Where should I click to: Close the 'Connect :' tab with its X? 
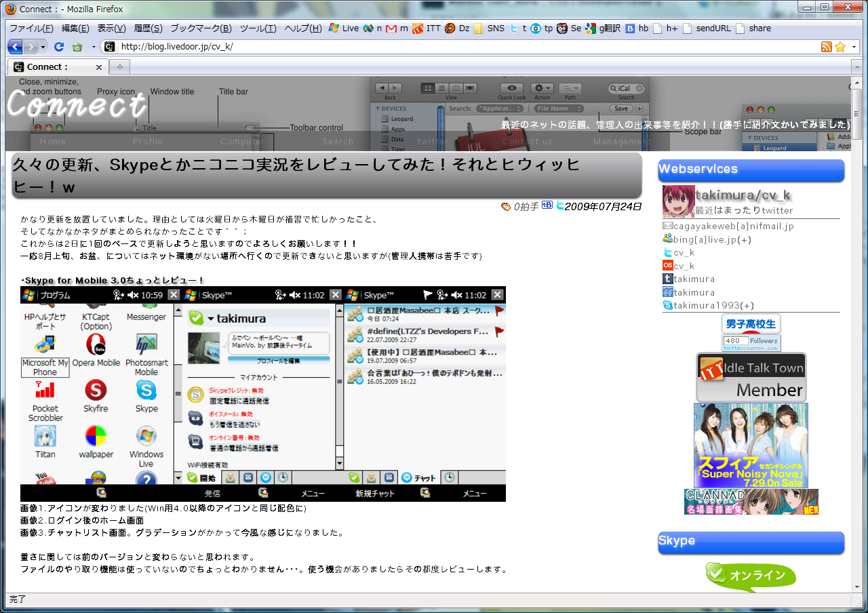[99, 67]
